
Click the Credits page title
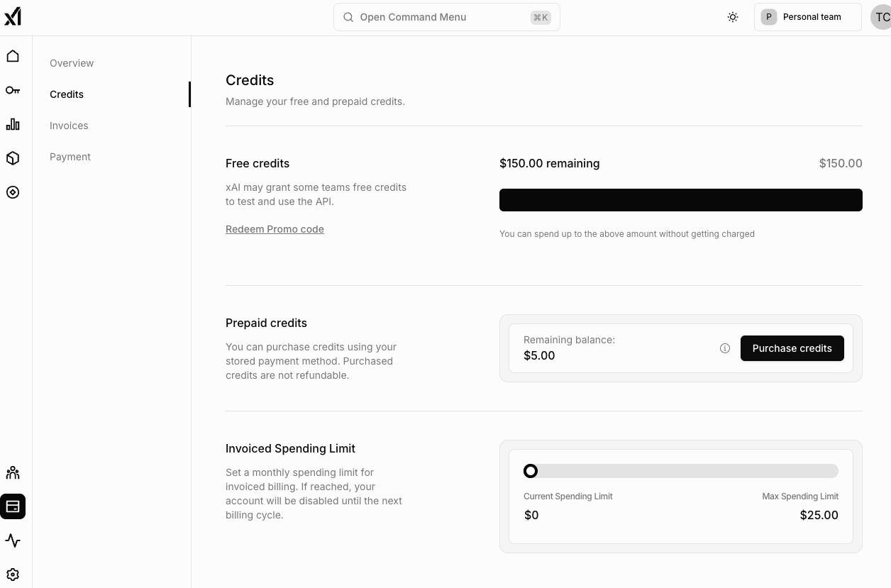[x=250, y=80]
